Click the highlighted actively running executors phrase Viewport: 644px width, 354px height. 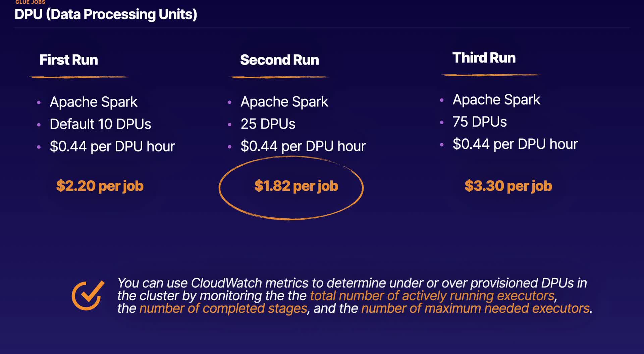click(432, 296)
